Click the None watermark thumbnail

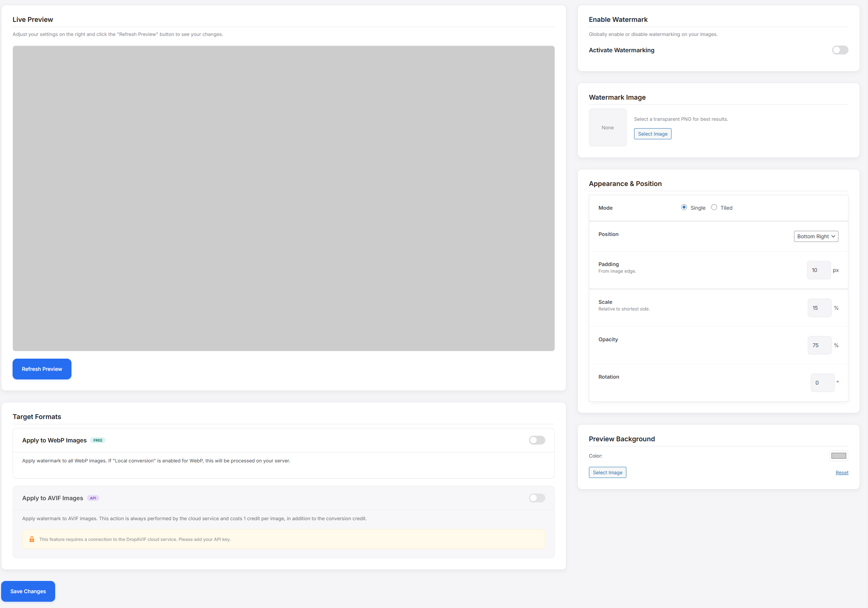point(607,127)
